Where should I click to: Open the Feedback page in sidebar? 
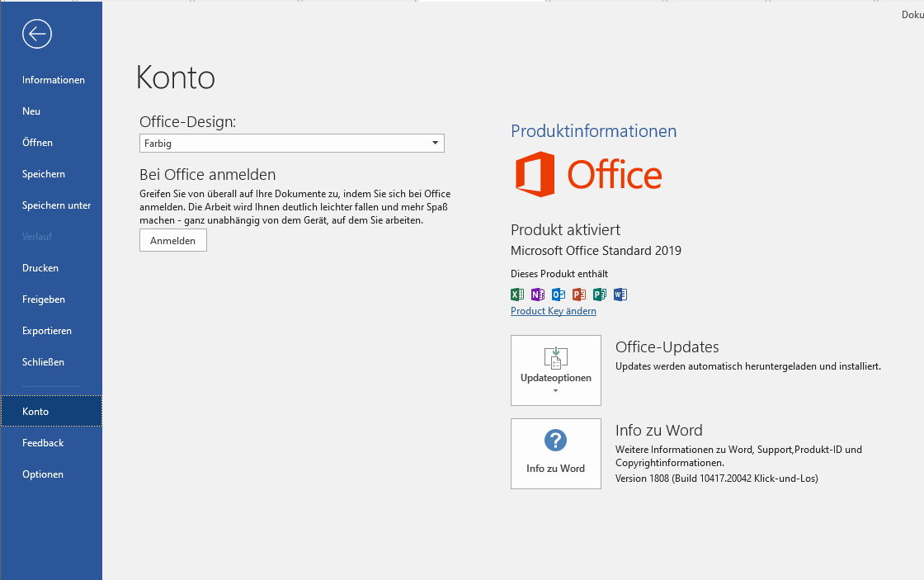43,443
